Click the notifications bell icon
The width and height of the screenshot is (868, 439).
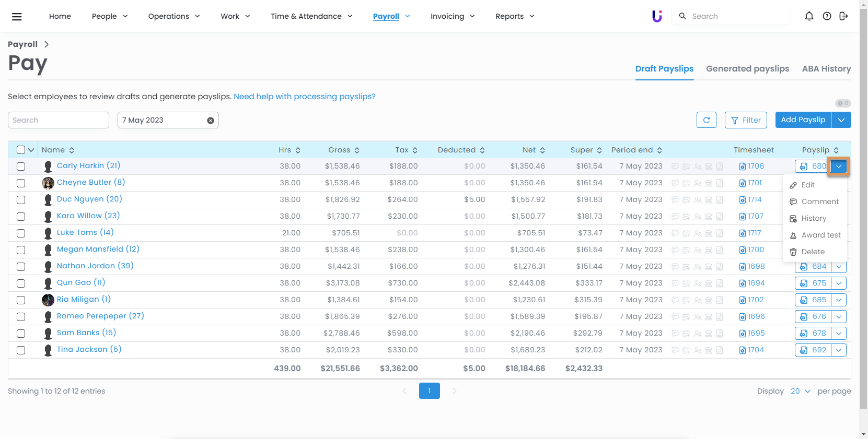click(x=809, y=16)
